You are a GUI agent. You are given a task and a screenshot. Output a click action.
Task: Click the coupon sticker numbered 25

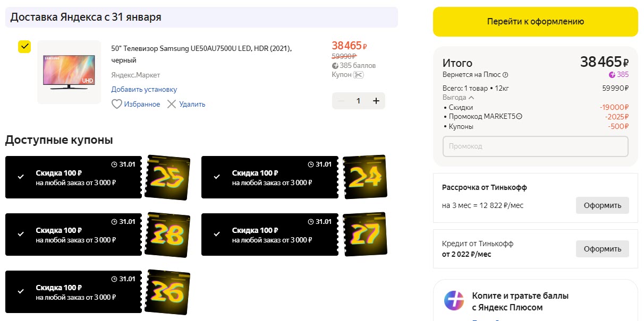tap(167, 178)
